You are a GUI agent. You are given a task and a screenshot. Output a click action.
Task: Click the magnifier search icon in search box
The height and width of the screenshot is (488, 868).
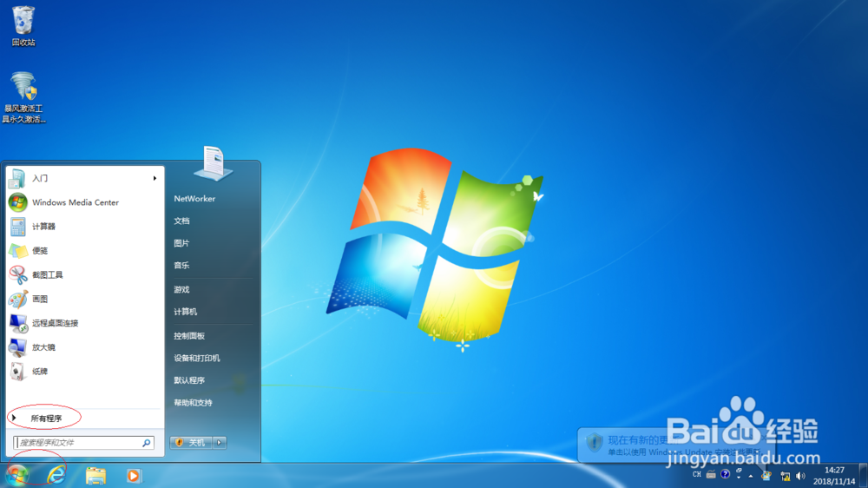[x=146, y=443]
